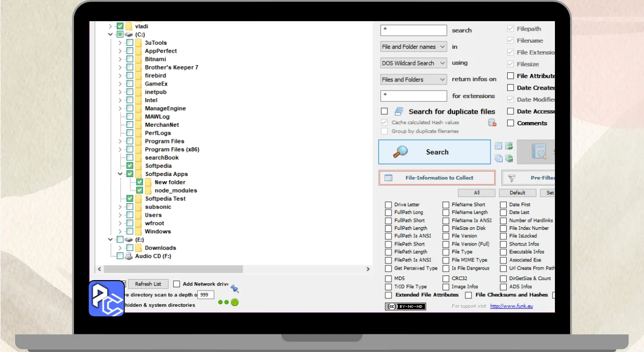This screenshot has width=644, height=352.
Task: Click the folder icon of Softpedia Test
Action: pyautogui.click(x=139, y=199)
